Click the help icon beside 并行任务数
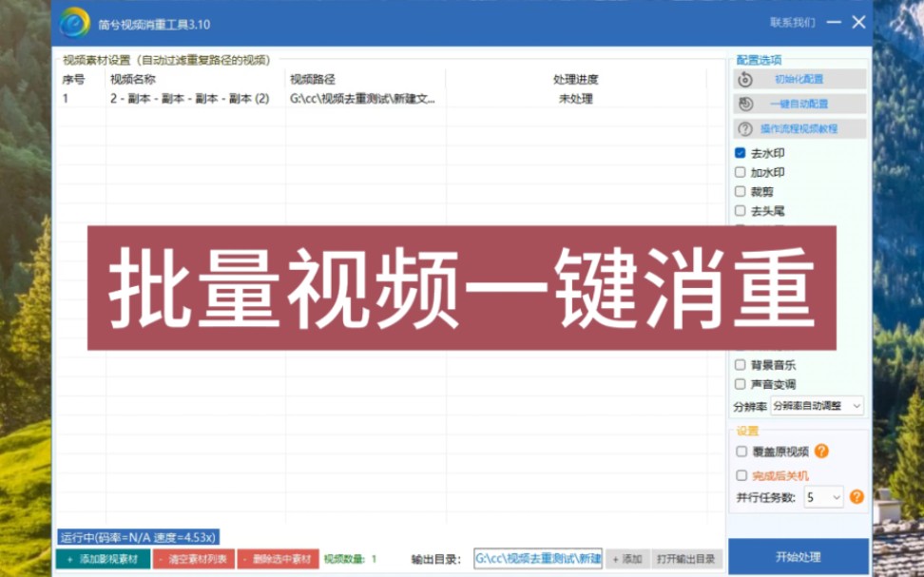 [858, 496]
